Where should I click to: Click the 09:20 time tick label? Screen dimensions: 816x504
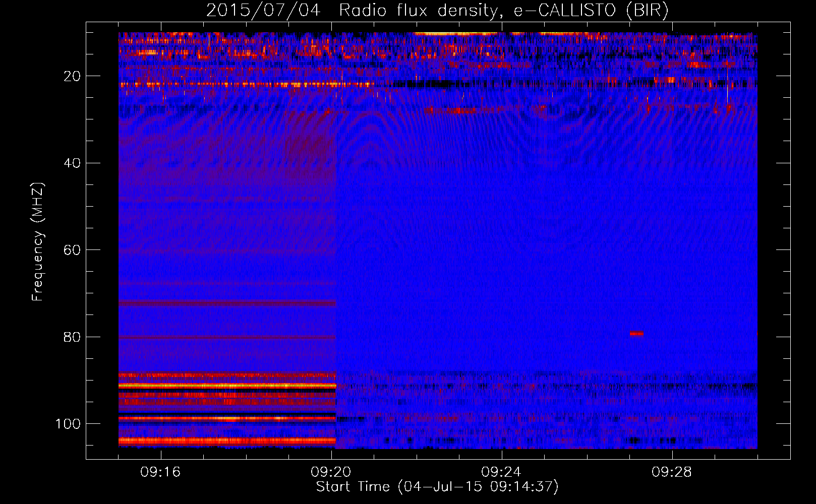pyautogui.click(x=331, y=472)
